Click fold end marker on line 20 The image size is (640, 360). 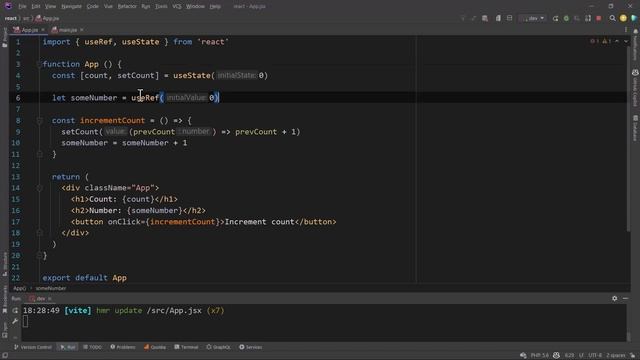point(39,255)
